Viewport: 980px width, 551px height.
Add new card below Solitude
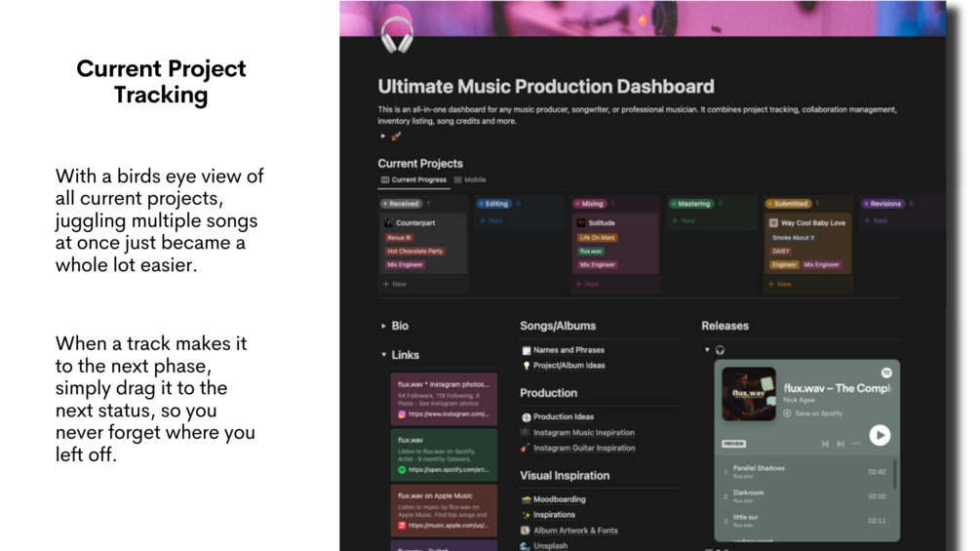point(587,284)
